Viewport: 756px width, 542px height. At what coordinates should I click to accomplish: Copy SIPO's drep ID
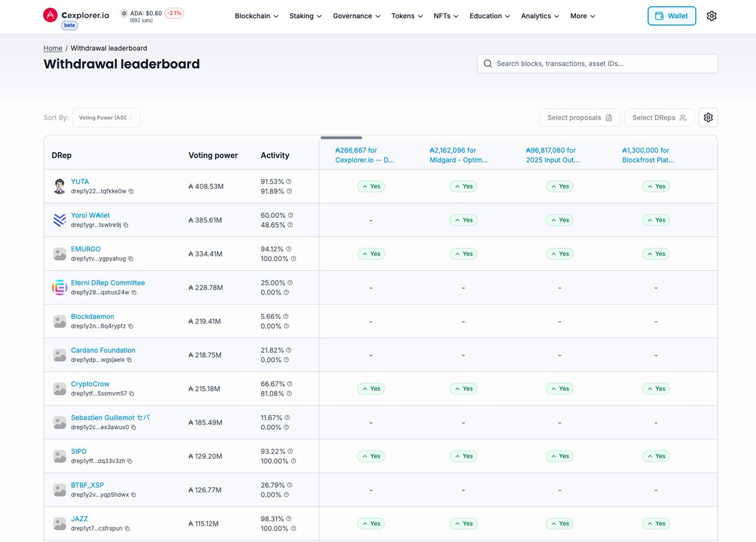click(x=130, y=461)
